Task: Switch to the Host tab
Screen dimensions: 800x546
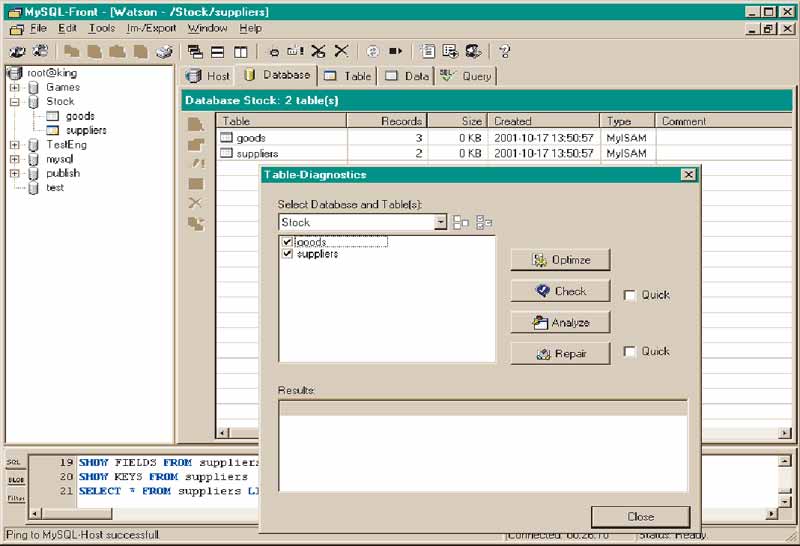Action: (x=208, y=76)
